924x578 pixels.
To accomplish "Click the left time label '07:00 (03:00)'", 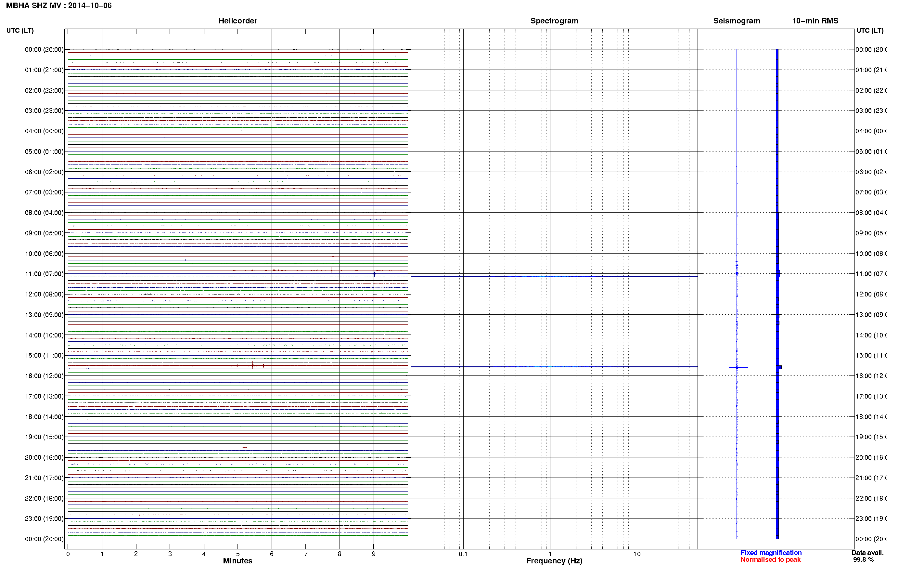I will 44,192.
